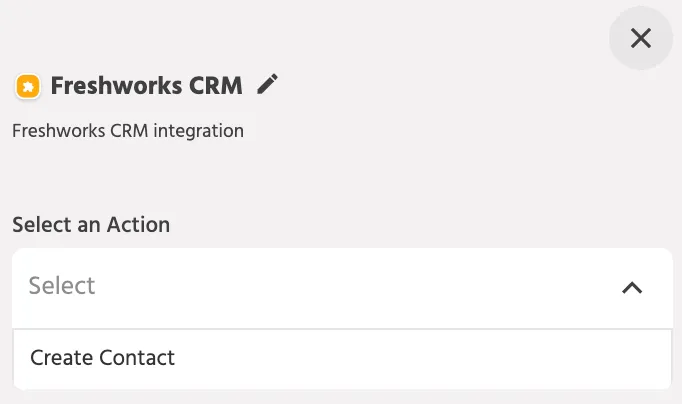
Task: Click the yellow puzzle-piece logo icon
Action: (x=28, y=86)
